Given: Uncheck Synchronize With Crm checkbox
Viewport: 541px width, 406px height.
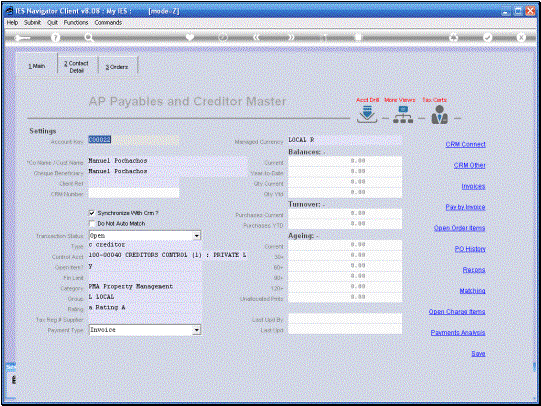Looking at the screenshot, I should [x=92, y=213].
